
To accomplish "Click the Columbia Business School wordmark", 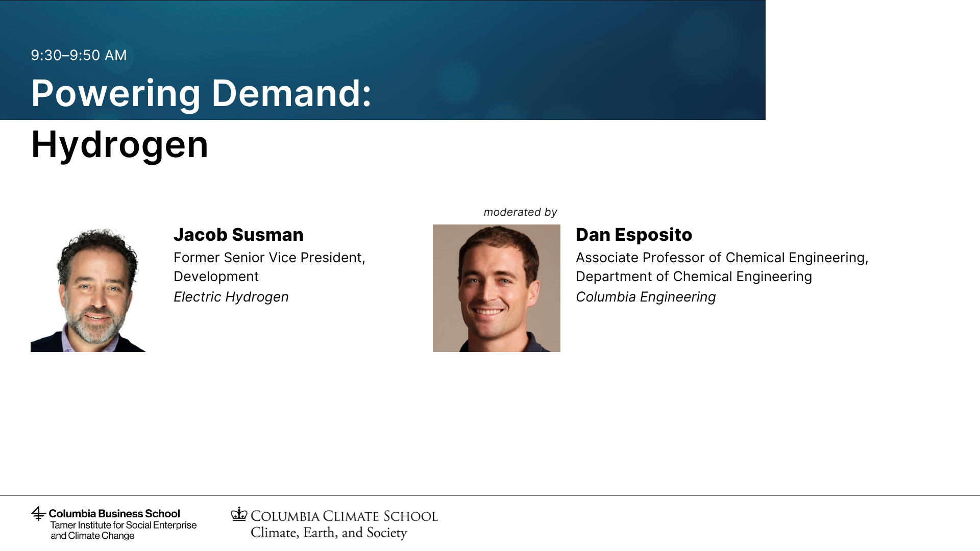I will click(114, 513).
